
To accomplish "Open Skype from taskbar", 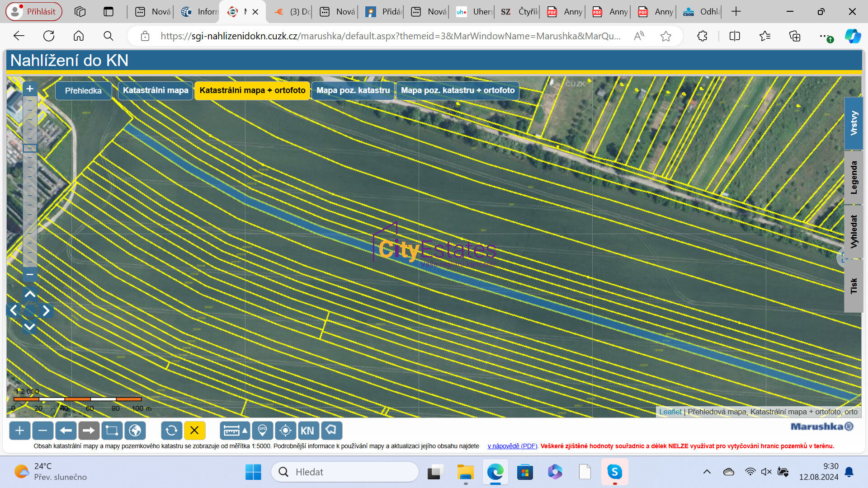I will click(615, 472).
